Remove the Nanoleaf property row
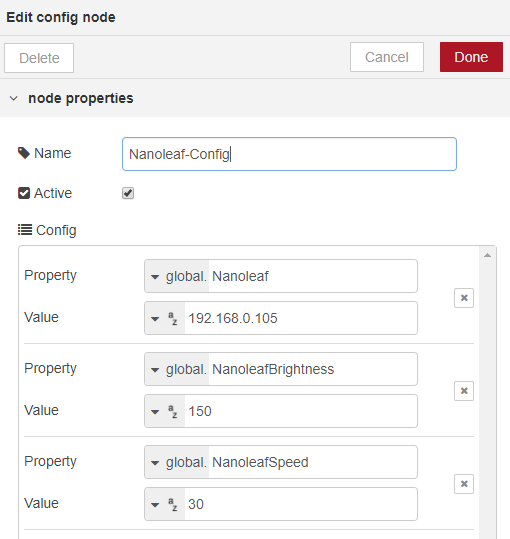510x539 pixels. coord(464,298)
